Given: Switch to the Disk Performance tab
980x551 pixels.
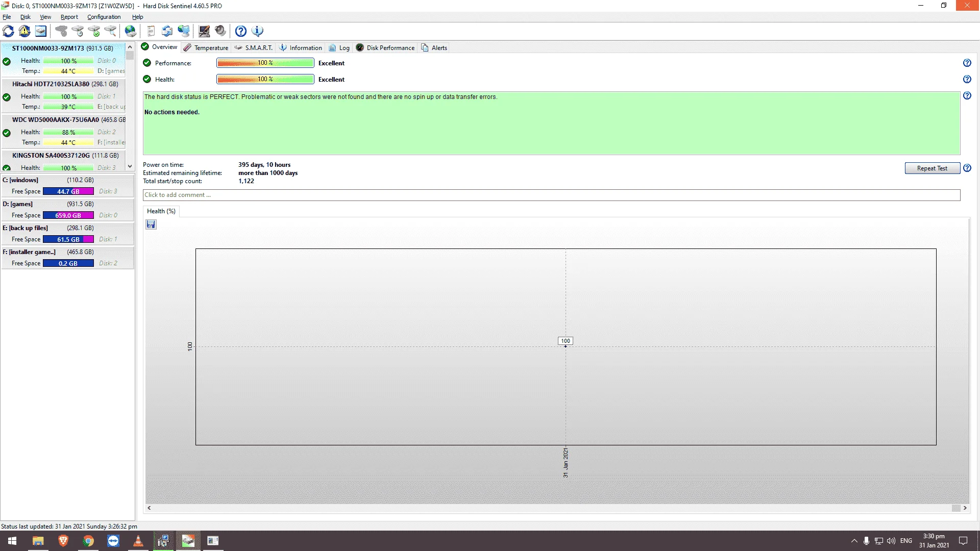Looking at the screenshot, I should coord(385,47).
